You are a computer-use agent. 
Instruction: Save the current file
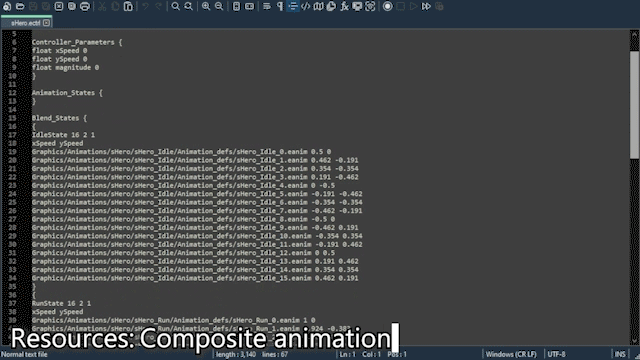pyautogui.click(x=33, y=6)
